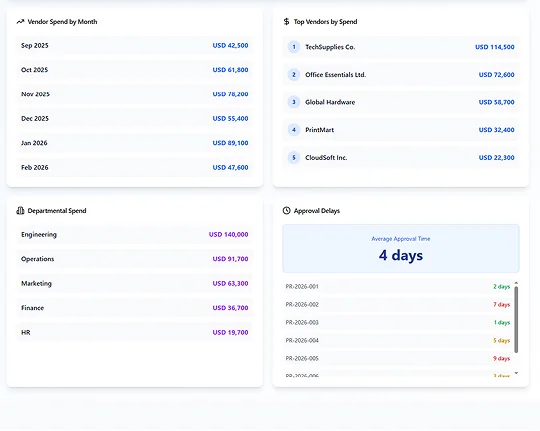Select the Nov 2025 month label
540x431 pixels.
tap(35, 94)
